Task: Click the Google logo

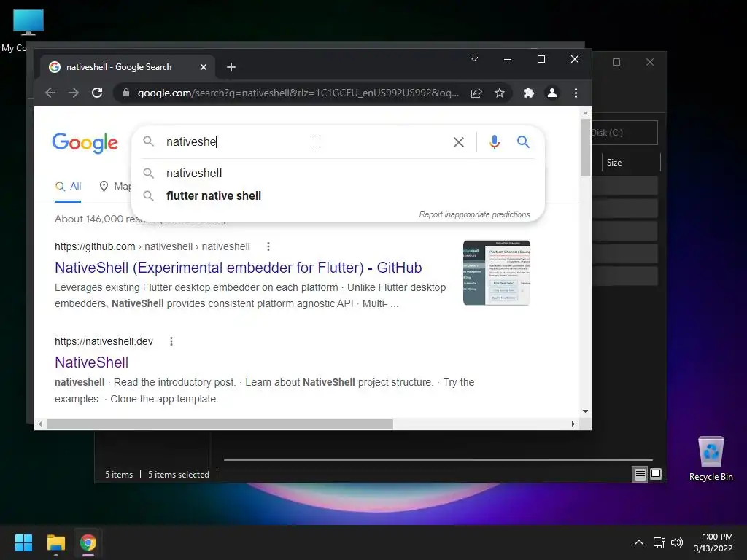Action: pyautogui.click(x=85, y=143)
